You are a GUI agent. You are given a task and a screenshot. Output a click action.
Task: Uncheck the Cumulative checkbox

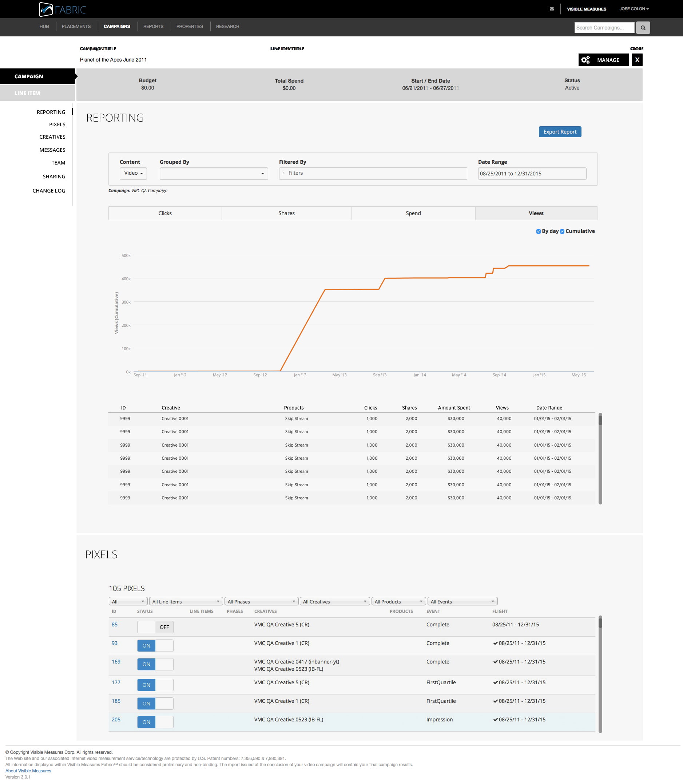[562, 231]
